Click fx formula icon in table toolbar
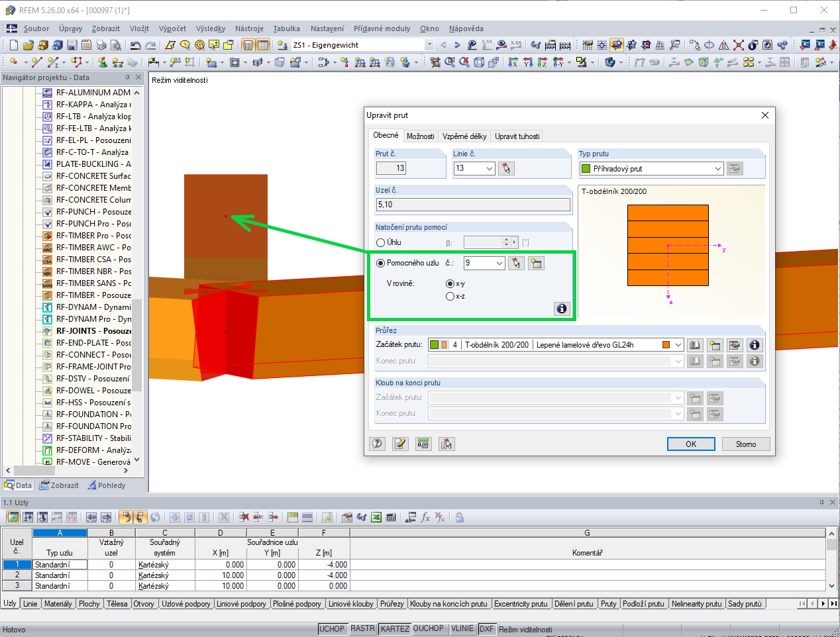This screenshot has height=637, width=840. click(425, 517)
